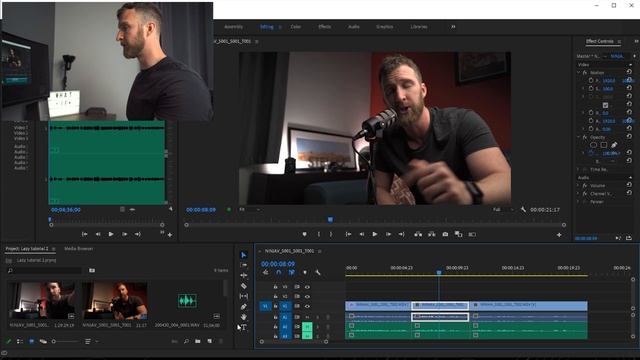
Task: Toggle Linked Selection in the timeline
Action: 291,272
